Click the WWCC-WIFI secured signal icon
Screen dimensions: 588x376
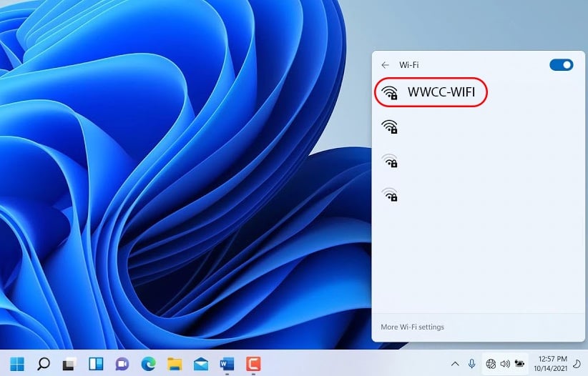(x=389, y=92)
